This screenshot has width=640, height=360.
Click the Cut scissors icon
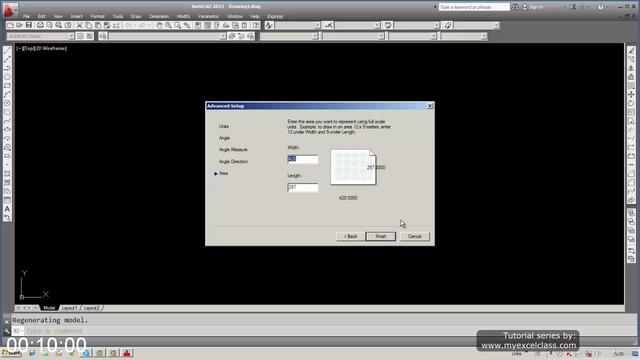[x=80, y=25]
